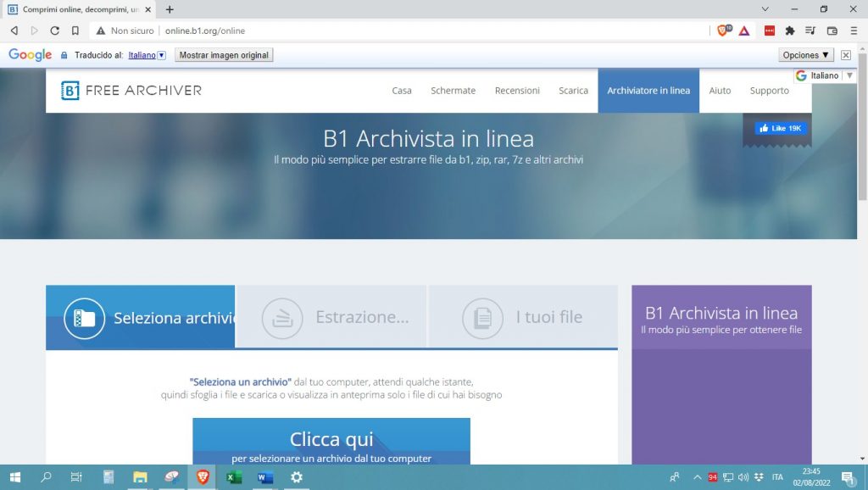The width and height of the screenshot is (868, 490).
Task: Open the Brave wallet icon
Action: coord(831,30)
